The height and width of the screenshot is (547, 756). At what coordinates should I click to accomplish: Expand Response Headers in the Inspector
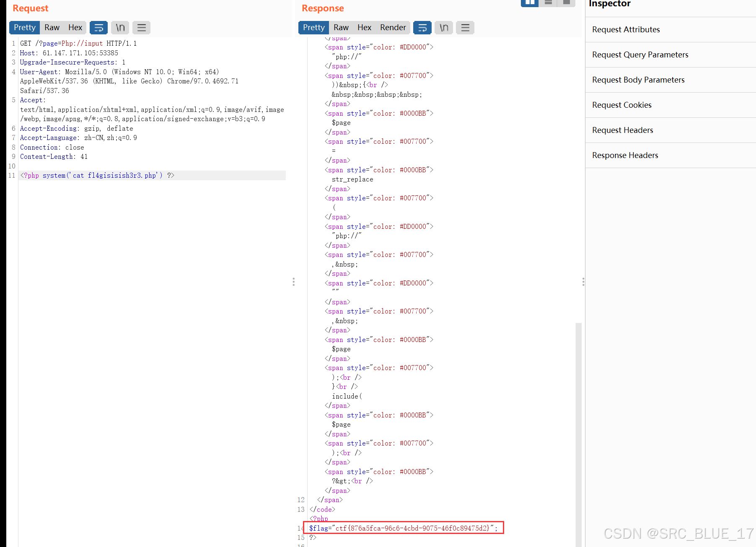(x=625, y=155)
